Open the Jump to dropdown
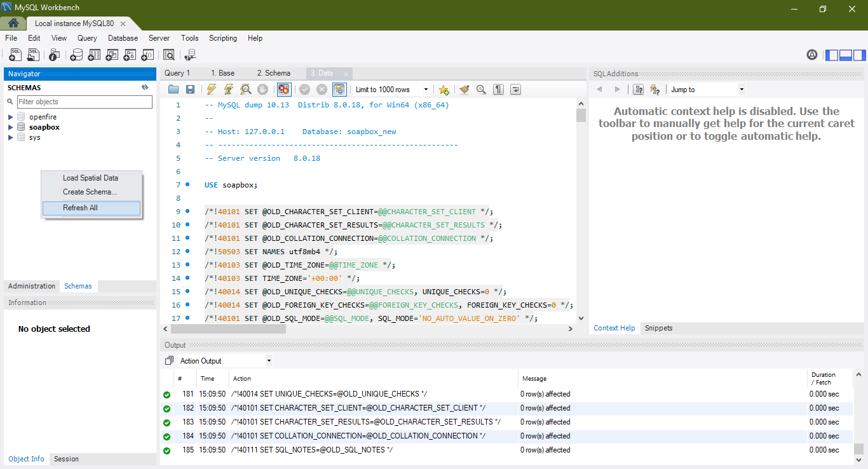The width and height of the screenshot is (868, 469). 707,90
